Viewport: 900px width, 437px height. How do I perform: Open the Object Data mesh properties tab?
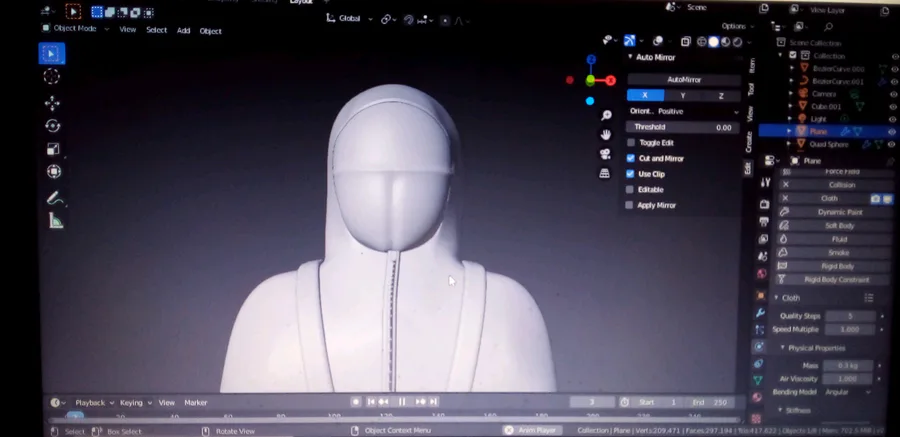[758, 380]
